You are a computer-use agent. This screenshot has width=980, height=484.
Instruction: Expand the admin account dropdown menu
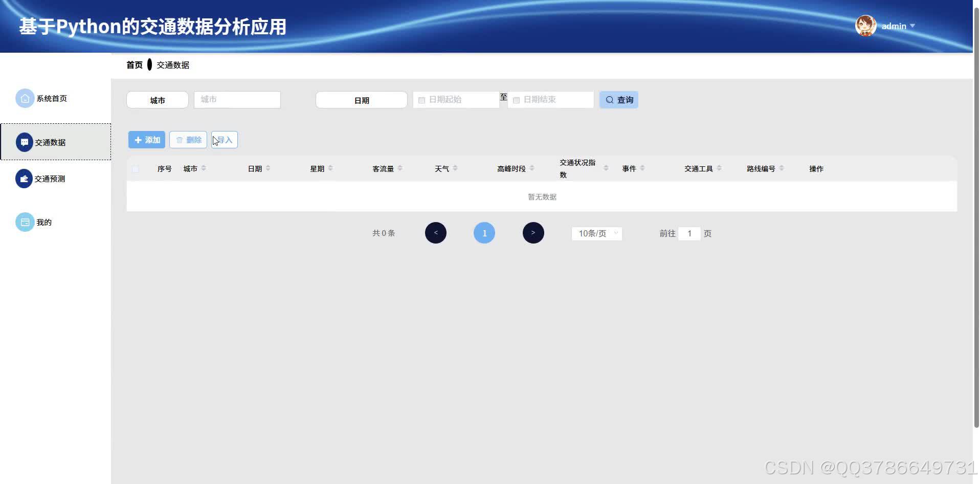912,26
